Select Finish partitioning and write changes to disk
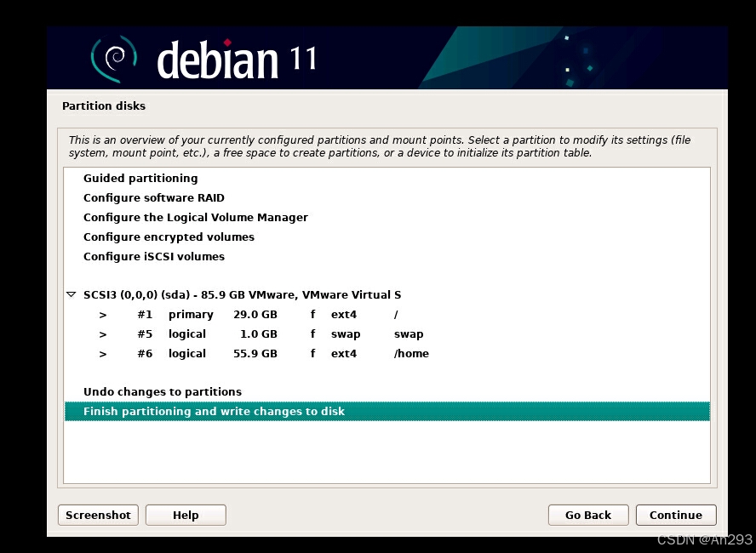The height and width of the screenshot is (553, 756). 387,412
